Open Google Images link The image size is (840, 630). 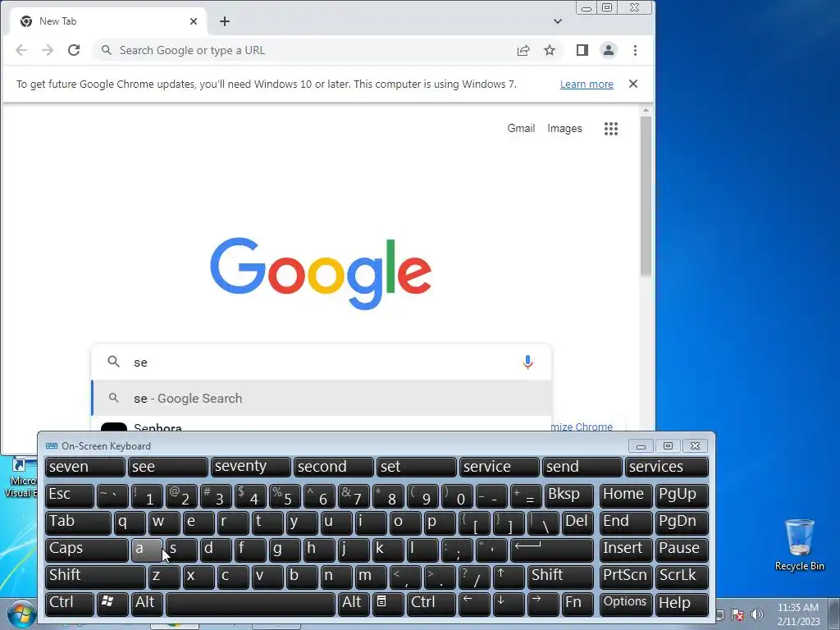(x=564, y=129)
